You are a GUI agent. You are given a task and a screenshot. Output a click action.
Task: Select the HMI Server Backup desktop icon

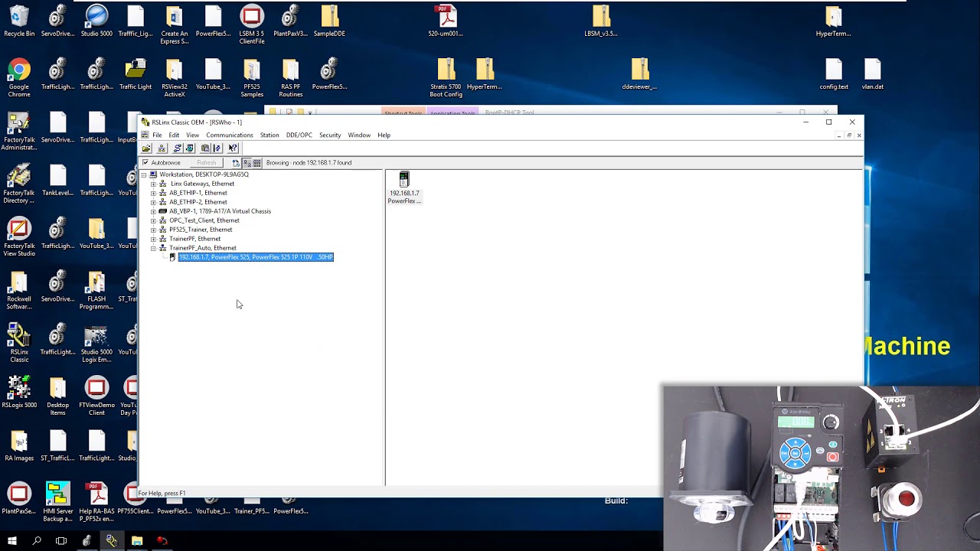point(58,503)
